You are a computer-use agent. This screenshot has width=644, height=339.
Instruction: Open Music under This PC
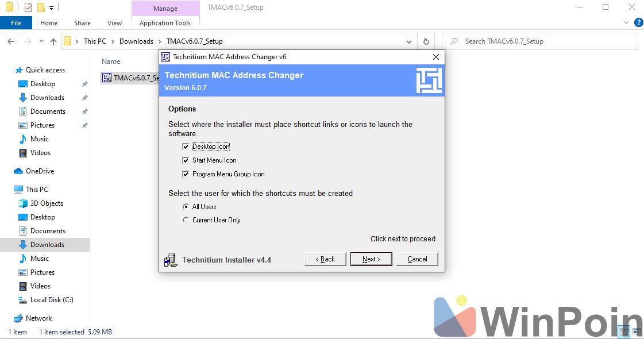click(x=40, y=259)
